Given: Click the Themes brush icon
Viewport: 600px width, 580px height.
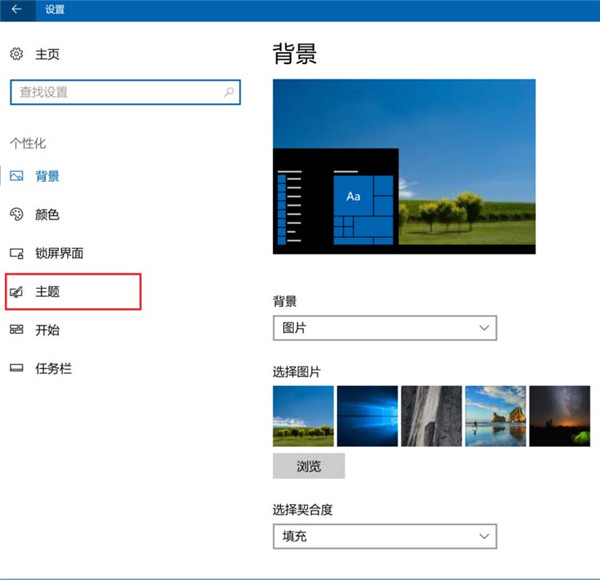Looking at the screenshot, I should coord(16,292).
